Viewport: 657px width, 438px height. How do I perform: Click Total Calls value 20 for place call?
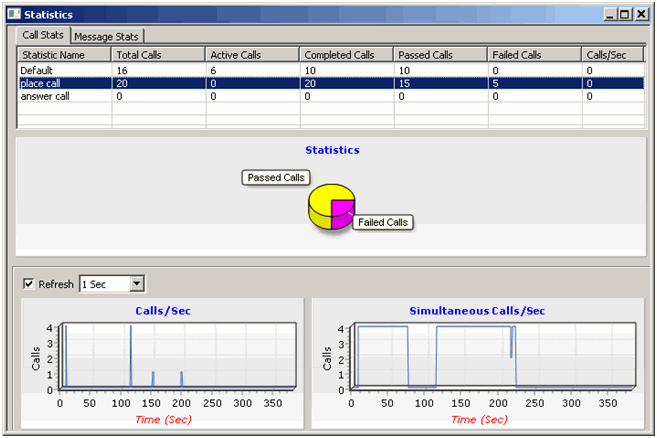[122, 83]
